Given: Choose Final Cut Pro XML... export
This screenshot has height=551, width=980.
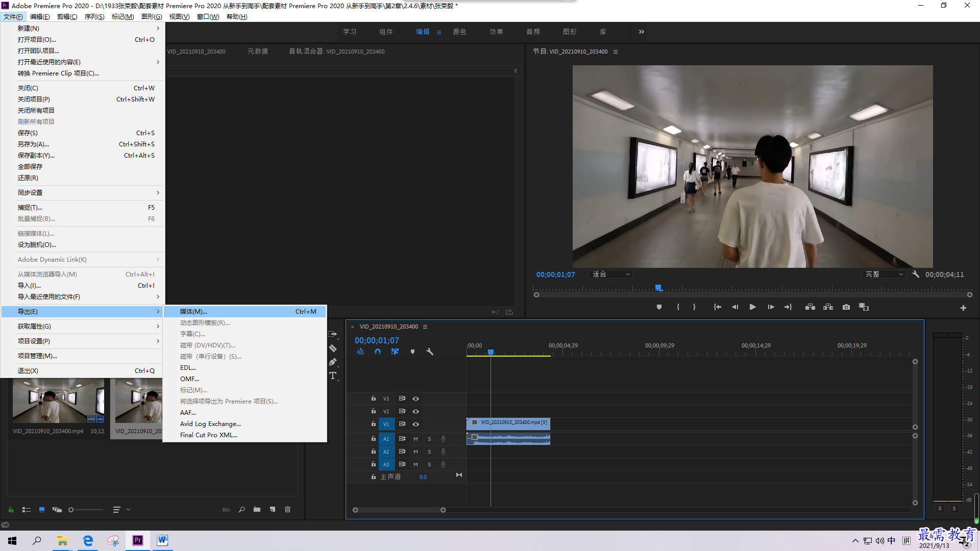Looking at the screenshot, I should point(245,435).
